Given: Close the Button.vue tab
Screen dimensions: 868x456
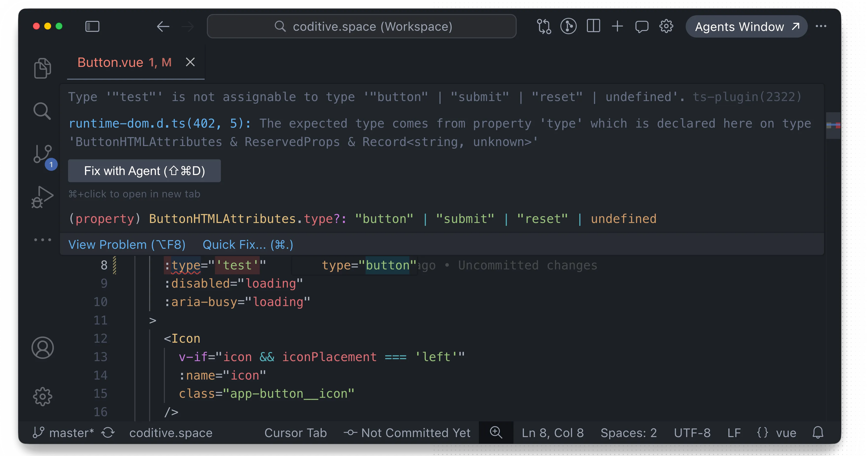Looking at the screenshot, I should point(190,62).
